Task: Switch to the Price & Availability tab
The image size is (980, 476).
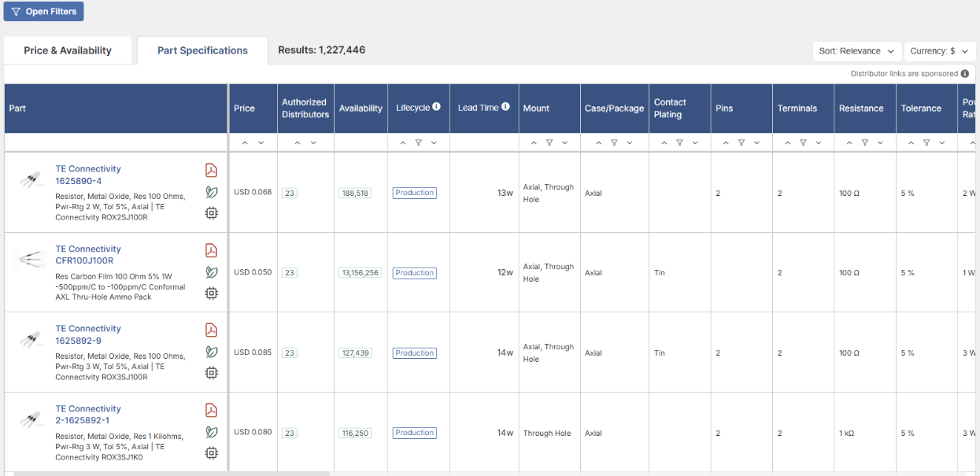Action: tap(68, 50)
